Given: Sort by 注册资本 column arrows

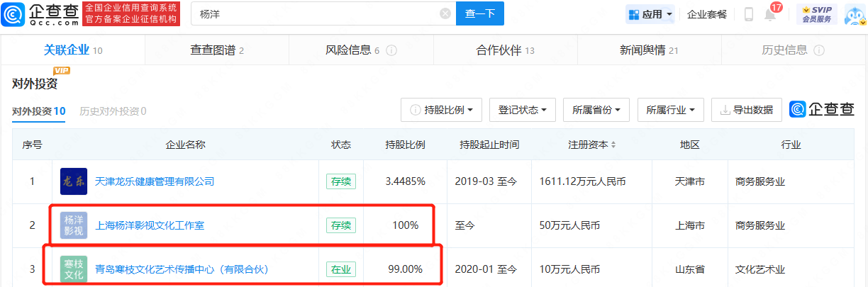Looking at the screenshot, I should (613, 145).
